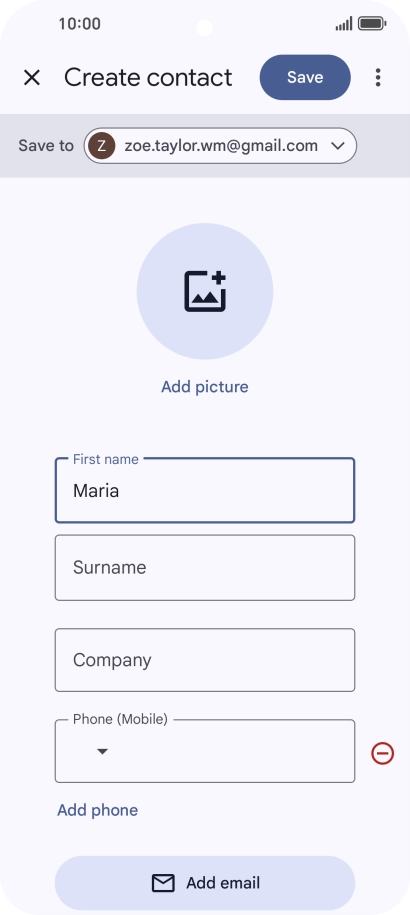Image resolution: width=410 pixels, height=915 pixels.
Task: Remove phone field with red minus icon
Action: (383, 753)
